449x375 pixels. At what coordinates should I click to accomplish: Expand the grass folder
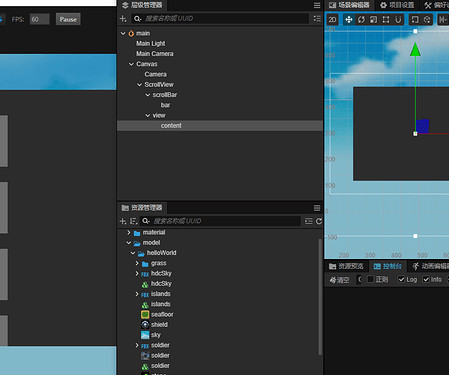point(137,263)
